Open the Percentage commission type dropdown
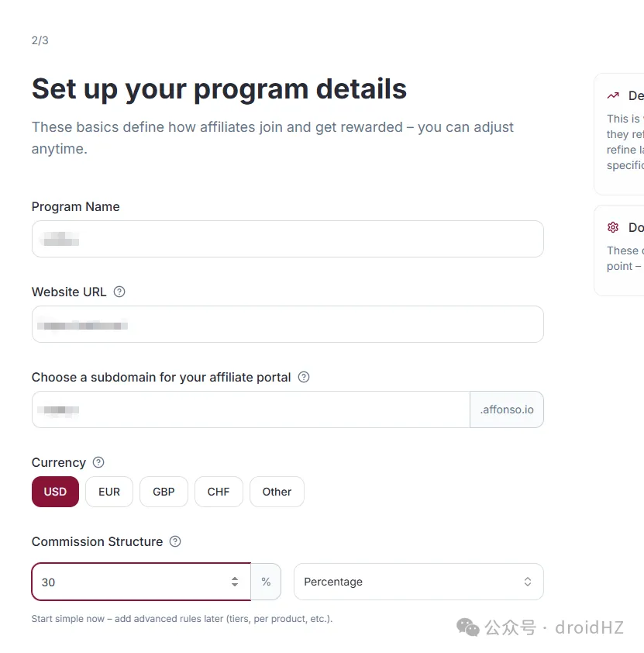The image size is (644, 653). point(418,582)
